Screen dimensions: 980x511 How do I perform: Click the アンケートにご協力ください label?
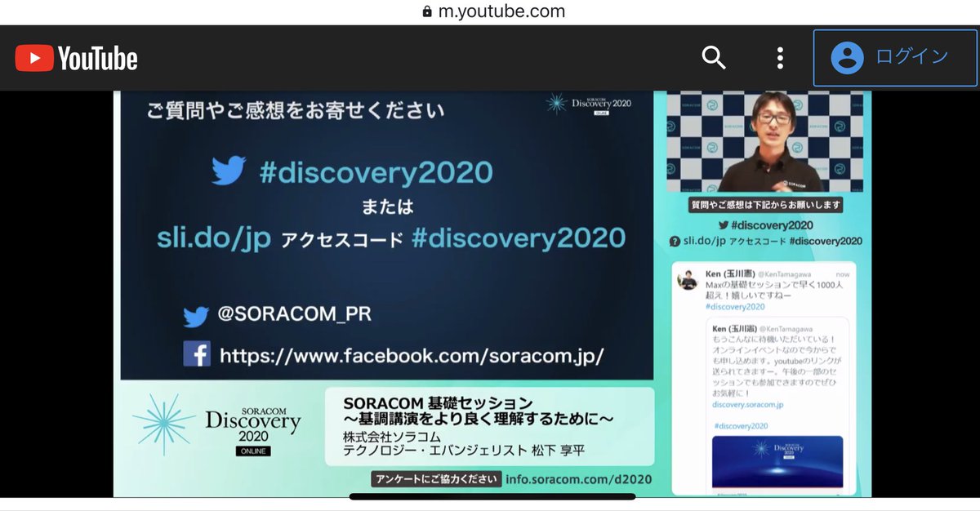tap(435, 479)
